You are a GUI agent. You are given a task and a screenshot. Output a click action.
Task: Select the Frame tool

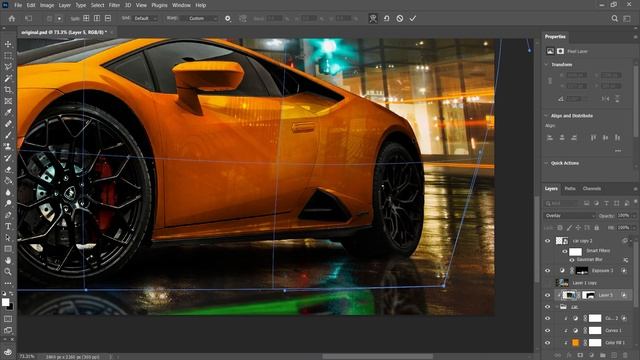[x=8, y=101]
